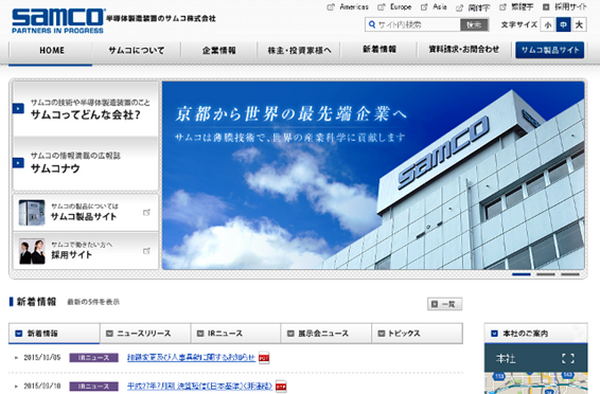600x394 pixels.
Task: Select second slide indicator of banner
Action: click(x=546, y=274)
